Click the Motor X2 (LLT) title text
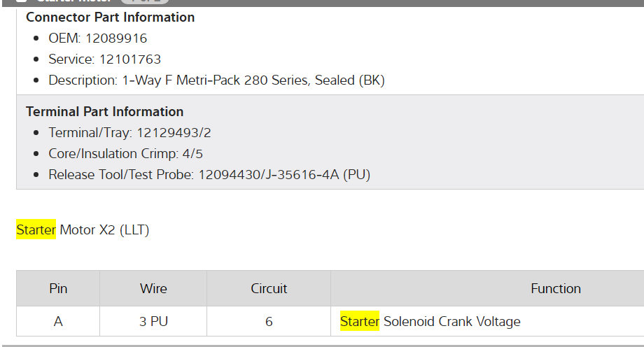The image size is (644, 347). pyautogui.click(x=104, y=229)
